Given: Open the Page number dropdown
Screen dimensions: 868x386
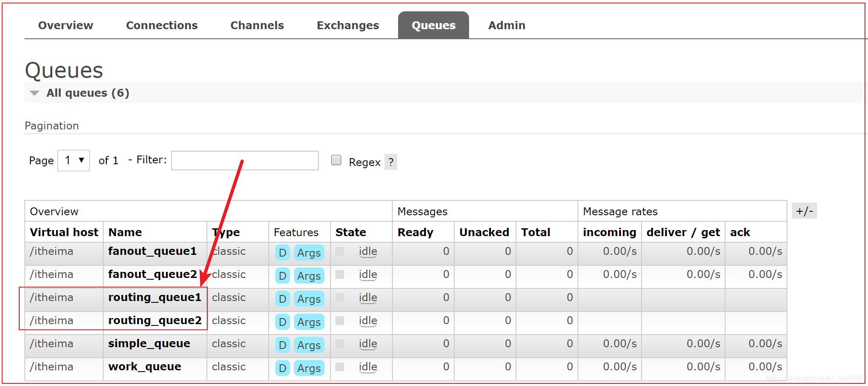Looking at the screenshot, I should pos(74,160).
